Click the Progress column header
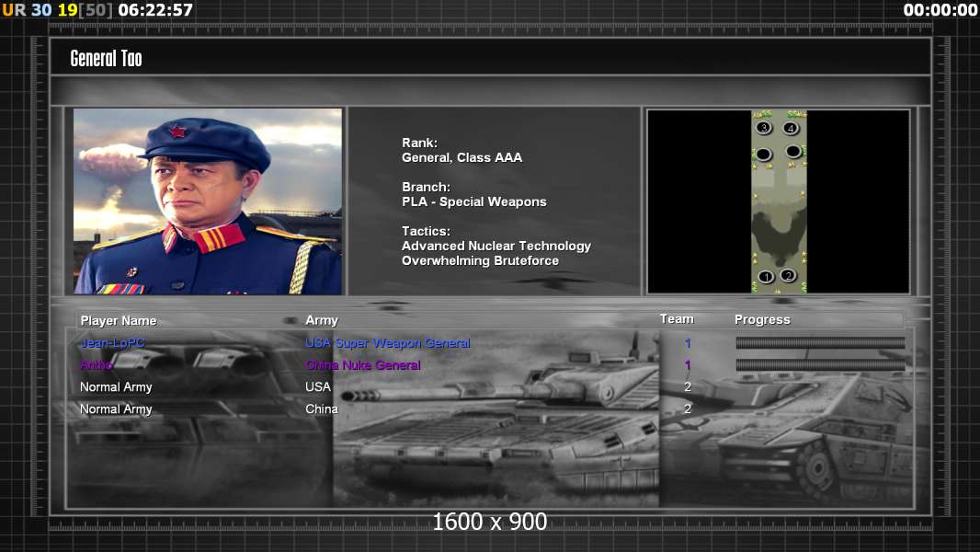This screenshot has height=552, width=980. pos(762,319)
